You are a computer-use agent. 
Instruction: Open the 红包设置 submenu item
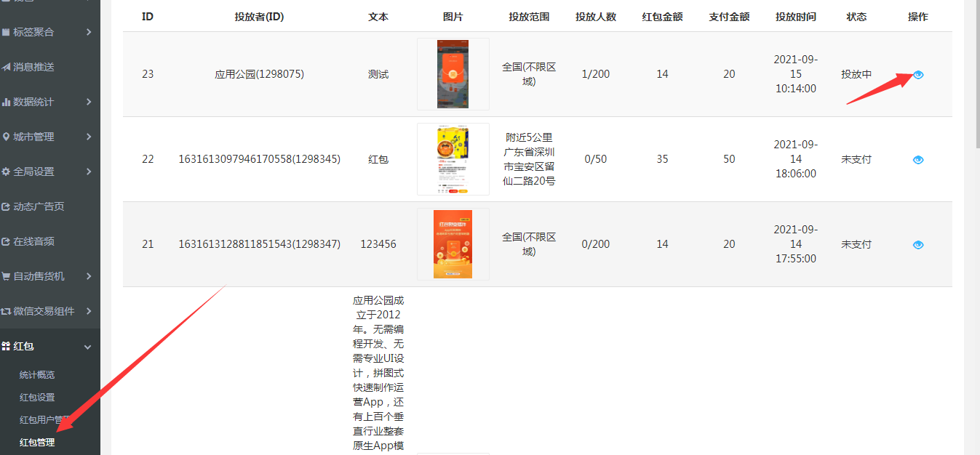point(37,398)
